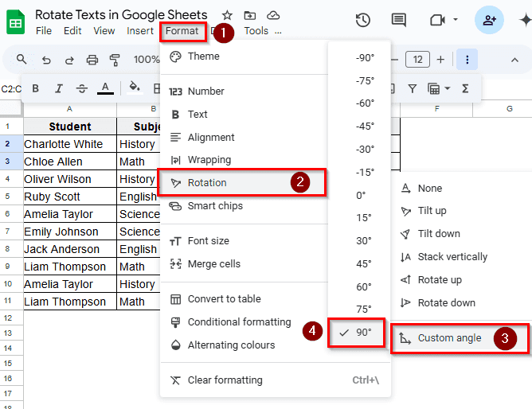Select the Tilt up rotation option
Image resolution: width=532 pixels, height=409 pixels.
tap(432, 211)
